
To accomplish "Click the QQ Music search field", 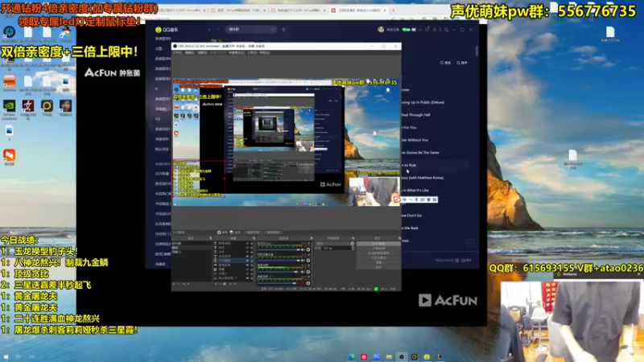I will (251, 30).
